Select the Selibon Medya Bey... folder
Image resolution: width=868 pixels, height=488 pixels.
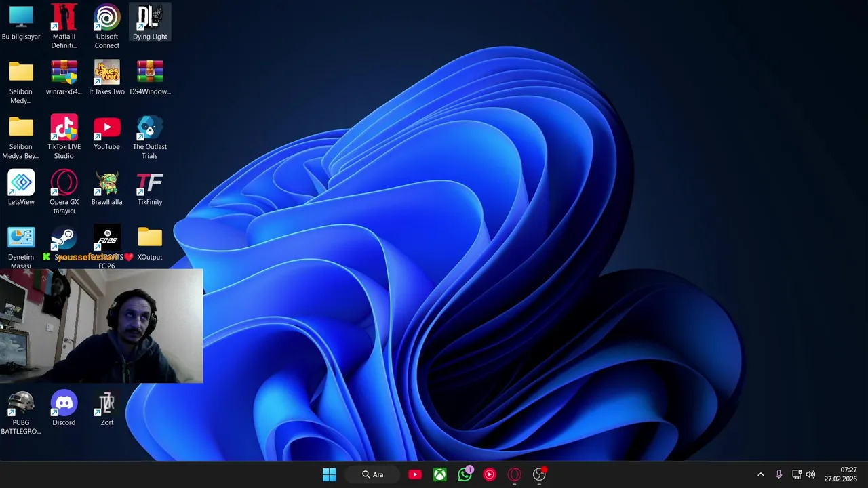coord(21,137)
